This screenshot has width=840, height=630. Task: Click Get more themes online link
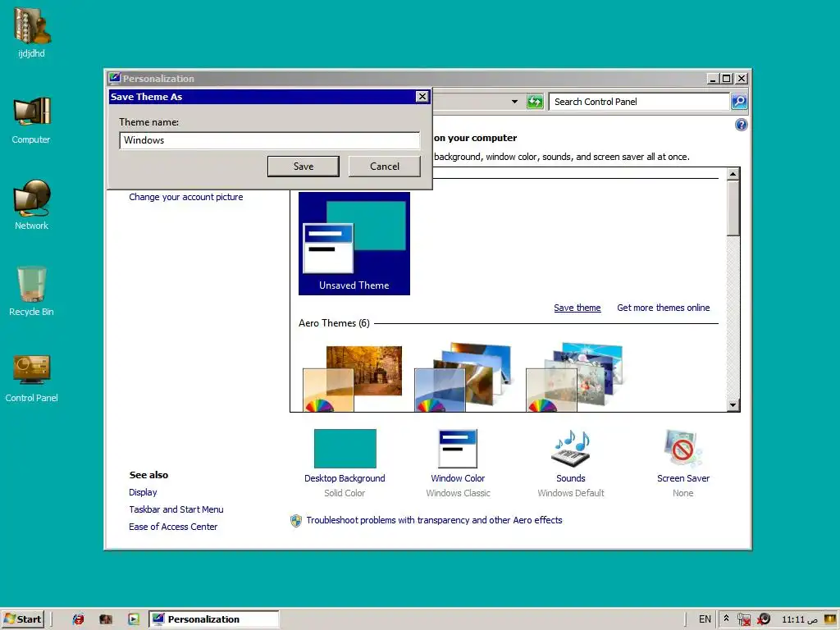(x=663, y=308)
